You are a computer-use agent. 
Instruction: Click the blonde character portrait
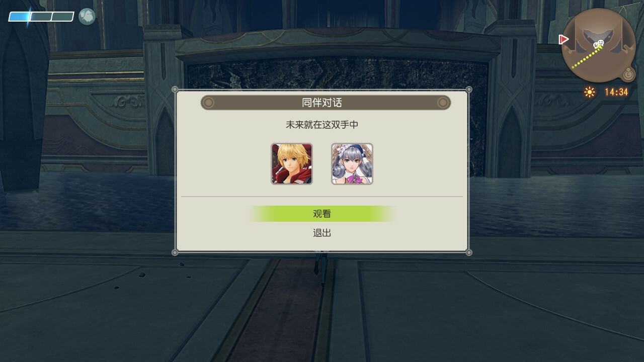coord(292,164)
